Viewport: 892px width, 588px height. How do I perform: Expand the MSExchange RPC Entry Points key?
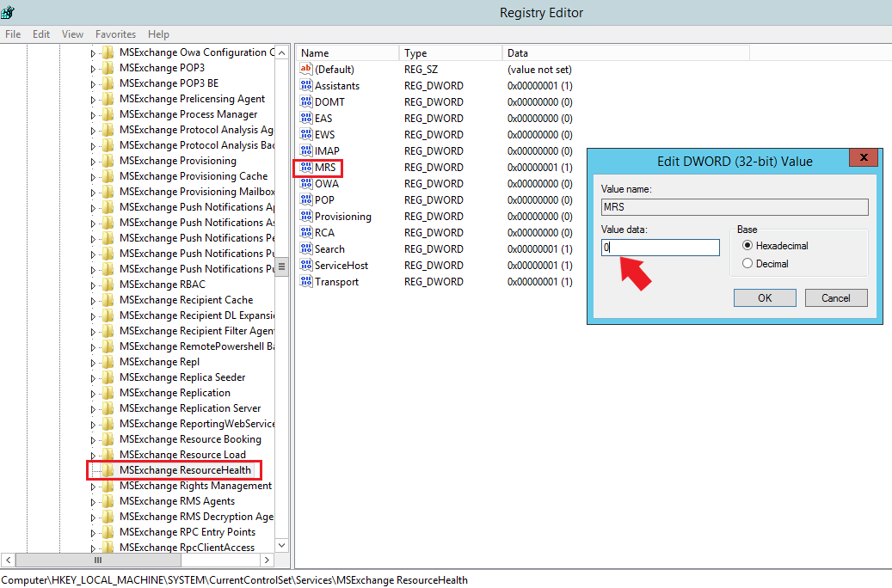tap(93, 533)
